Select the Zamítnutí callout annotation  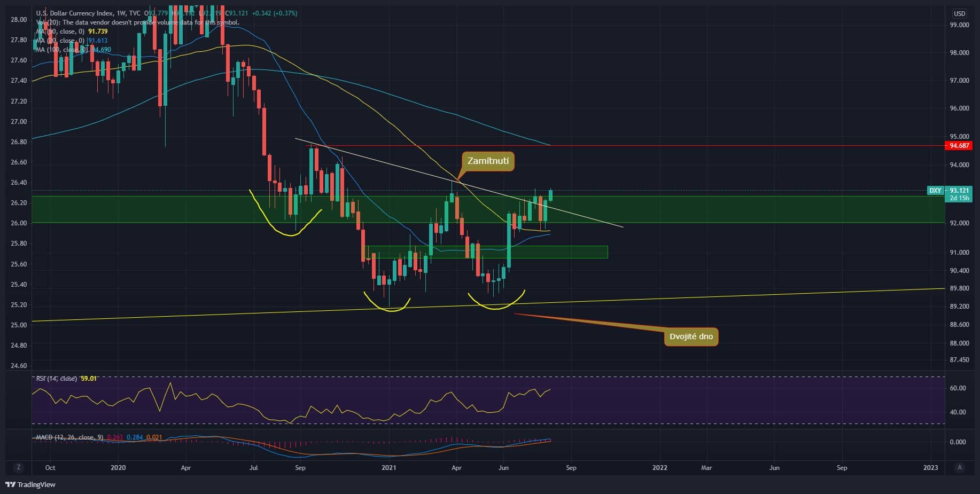pyautogui.click(x=488, y=161)
